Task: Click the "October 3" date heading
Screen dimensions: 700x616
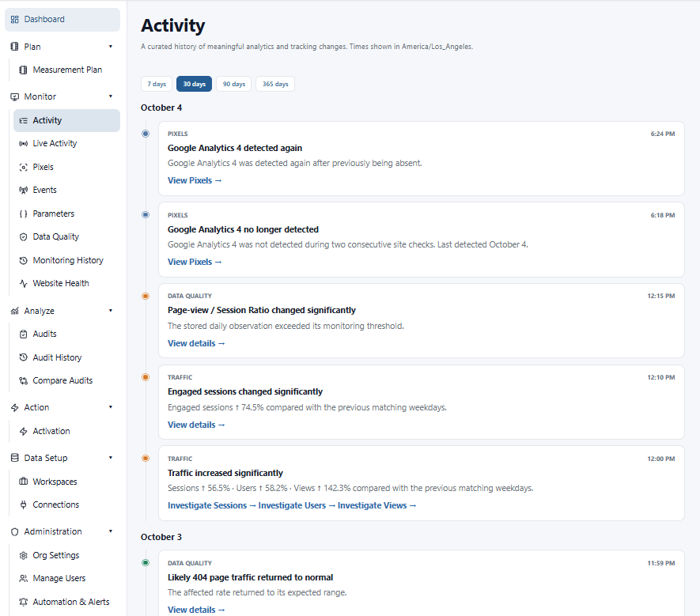Action: point(161,537)
